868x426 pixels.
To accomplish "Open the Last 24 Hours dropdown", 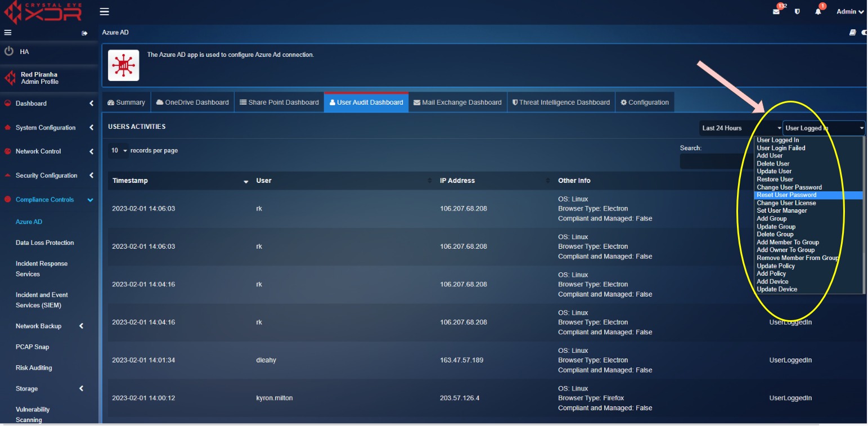I will [x=741, y=128].
